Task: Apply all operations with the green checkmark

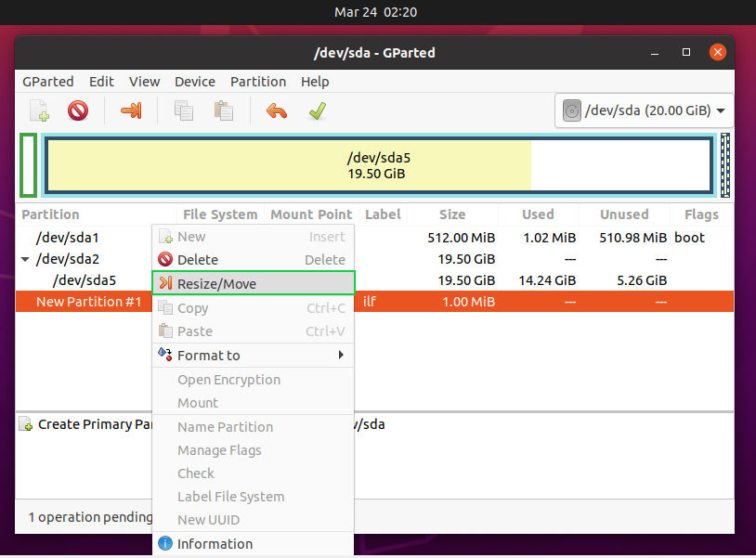Action: click(x=318, y=110)
